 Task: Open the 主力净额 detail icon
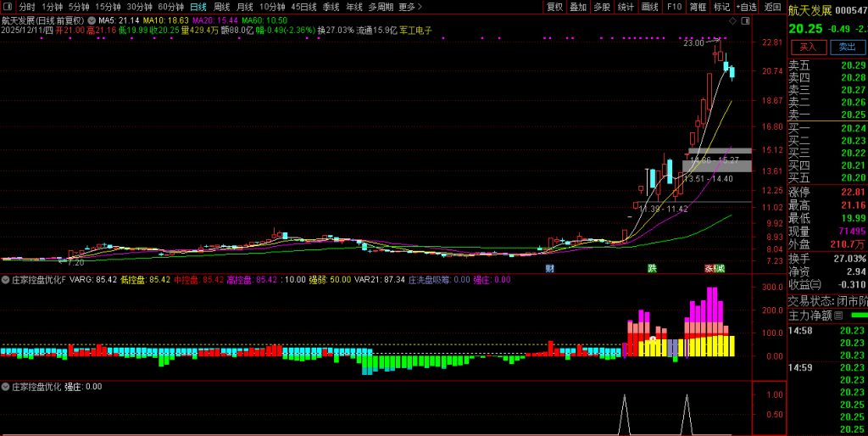coord(838,316)
